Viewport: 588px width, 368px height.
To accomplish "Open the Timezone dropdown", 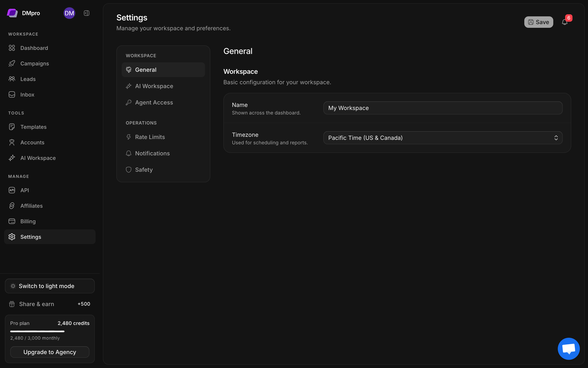I will pyautogui.click(x=443, y=138).
